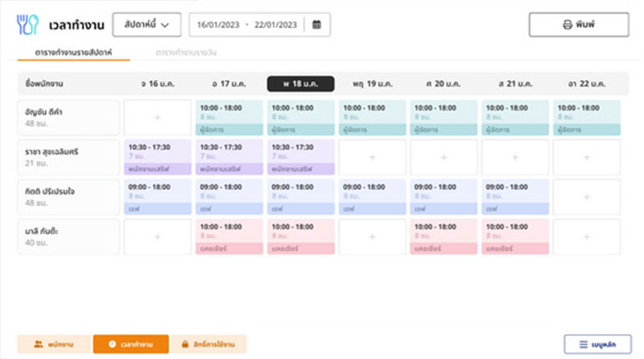Viewport: 644px width, 359px height.
Task: Open อัญชัน's ผู้จัดการ shift on อ 17 ม.ค.
Action: click(x=229, y=118)
